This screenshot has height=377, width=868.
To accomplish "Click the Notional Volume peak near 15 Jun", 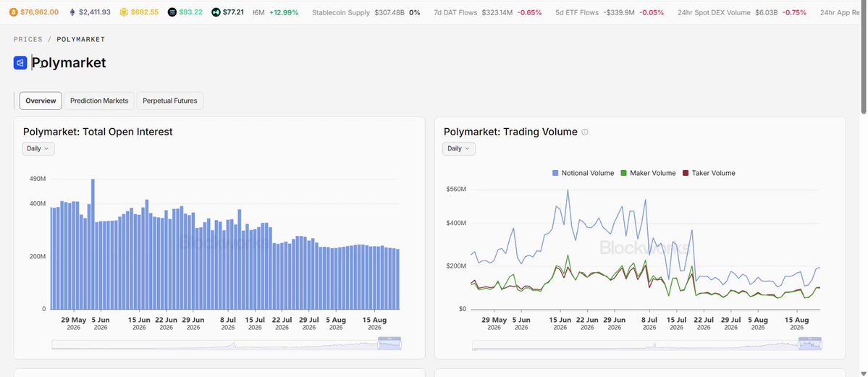I will tap(568, 190).
